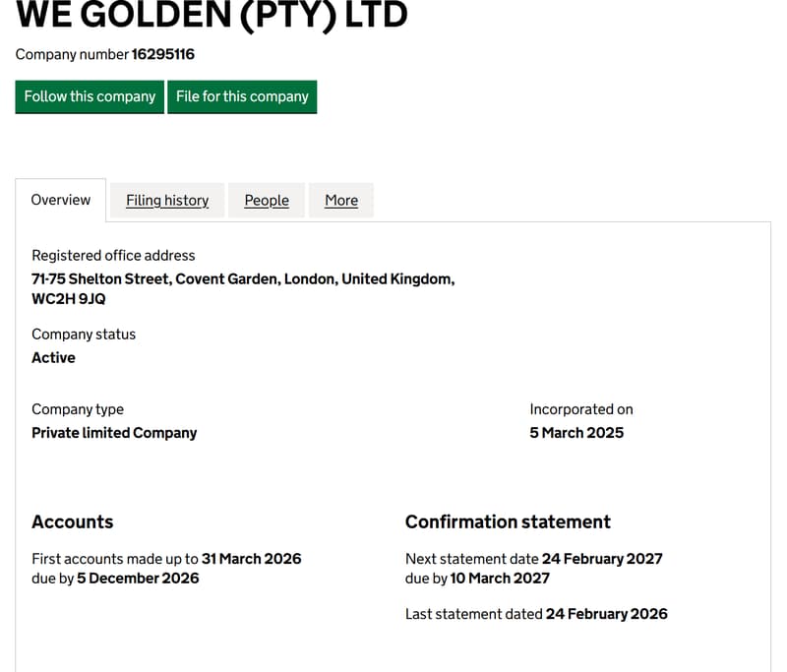Open File for this company
Screen dimensions: 787x672
point(242,96)
